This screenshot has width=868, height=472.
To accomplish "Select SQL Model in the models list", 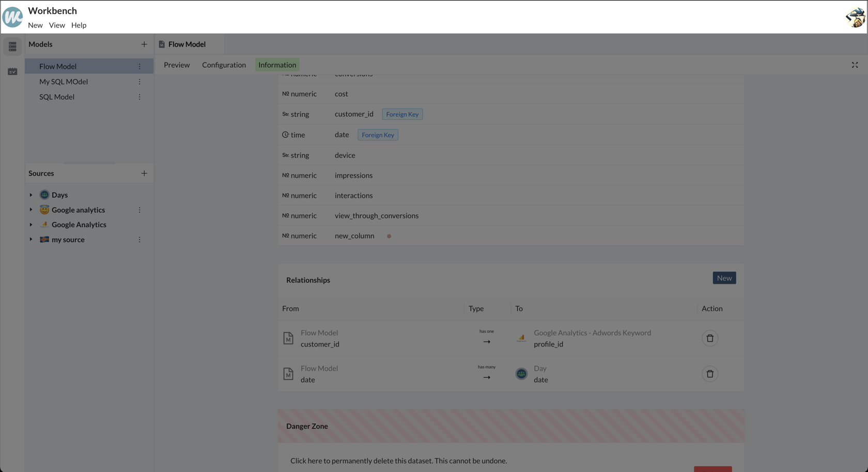I will click(x=57, y=97).
